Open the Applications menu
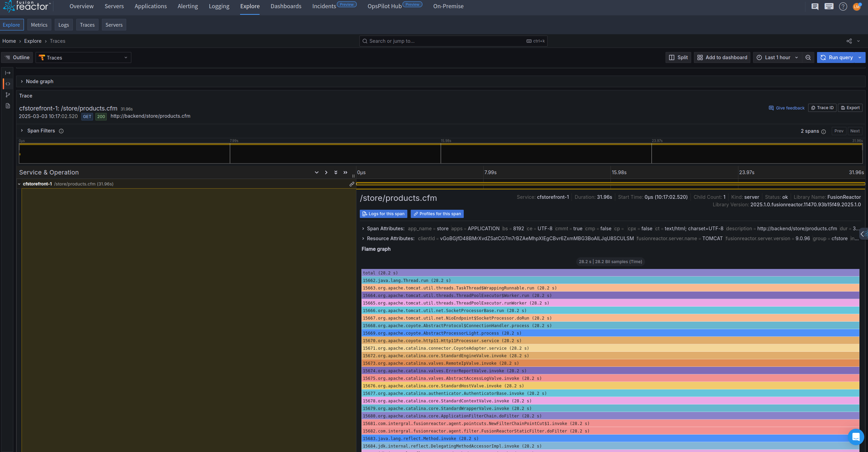This screenshot has width=868, height=452. [x=150, y=6]
